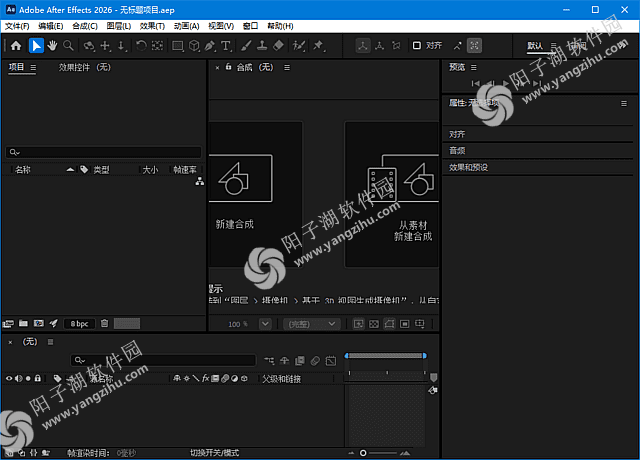
Task: Enable the shy layers switch in timeline
Action: pyautogui.click(x=284, y=360)
